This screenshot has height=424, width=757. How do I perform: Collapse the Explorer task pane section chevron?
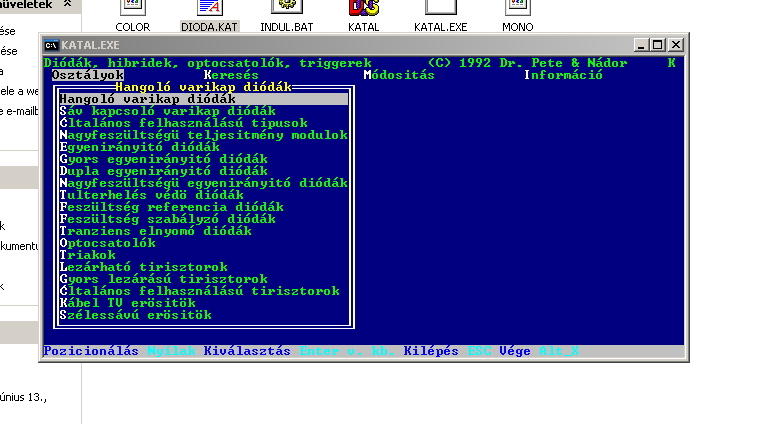67,4
